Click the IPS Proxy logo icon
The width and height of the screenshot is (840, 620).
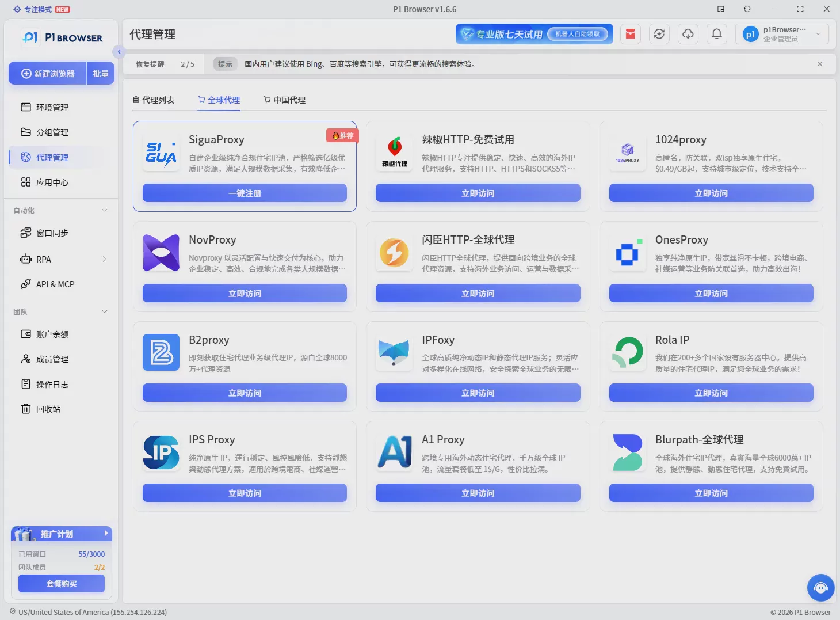point(161,452)
